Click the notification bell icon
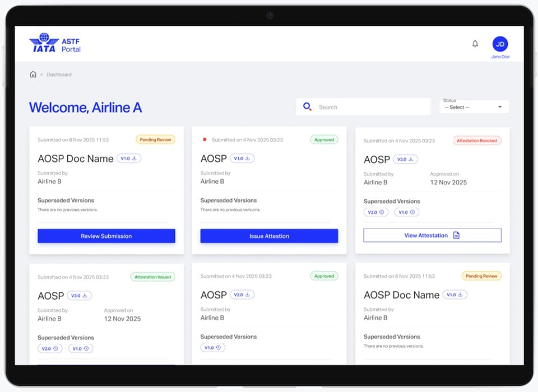 [475, 44]
